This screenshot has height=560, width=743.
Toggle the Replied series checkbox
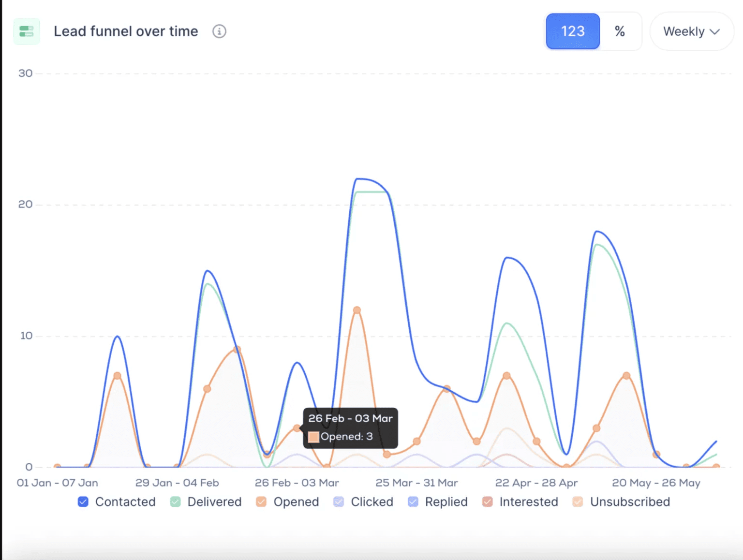point(413,502)
